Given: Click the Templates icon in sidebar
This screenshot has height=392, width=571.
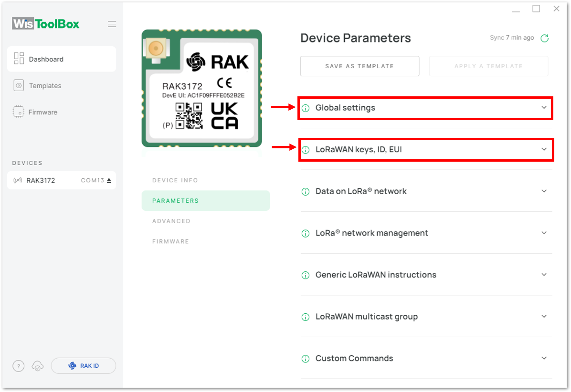Looking at the screenshot, I should tap(19, 85).
